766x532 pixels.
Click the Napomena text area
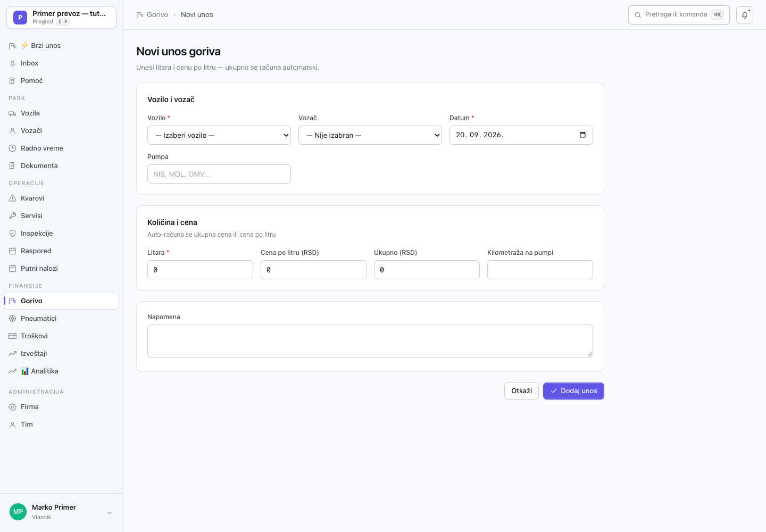370,341
